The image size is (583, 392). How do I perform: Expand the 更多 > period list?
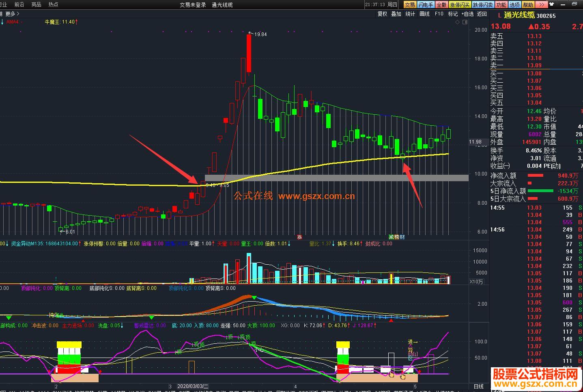coord(12,14)
